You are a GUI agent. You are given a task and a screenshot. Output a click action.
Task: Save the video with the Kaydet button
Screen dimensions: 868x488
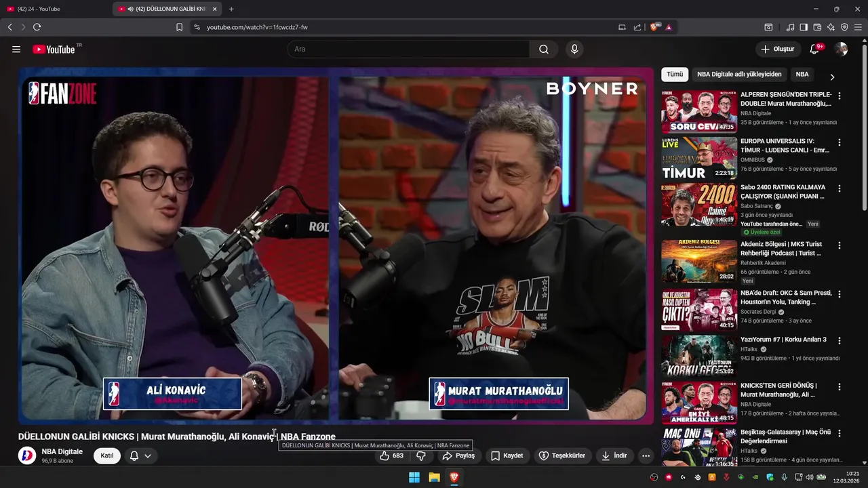coord(507,455)
